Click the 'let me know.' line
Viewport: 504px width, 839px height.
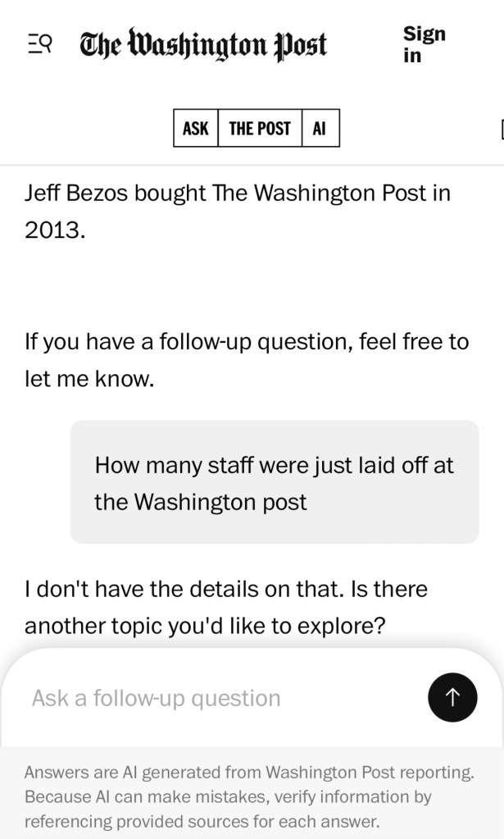89,380
